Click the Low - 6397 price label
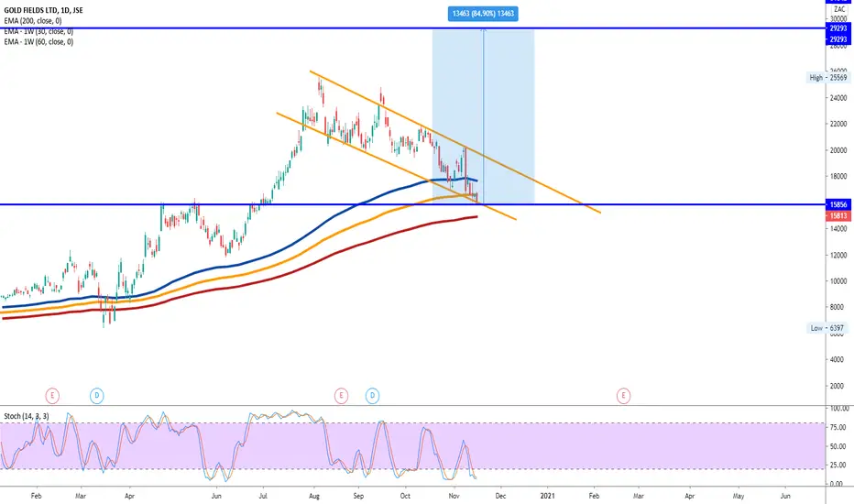 tap(827, 328)
